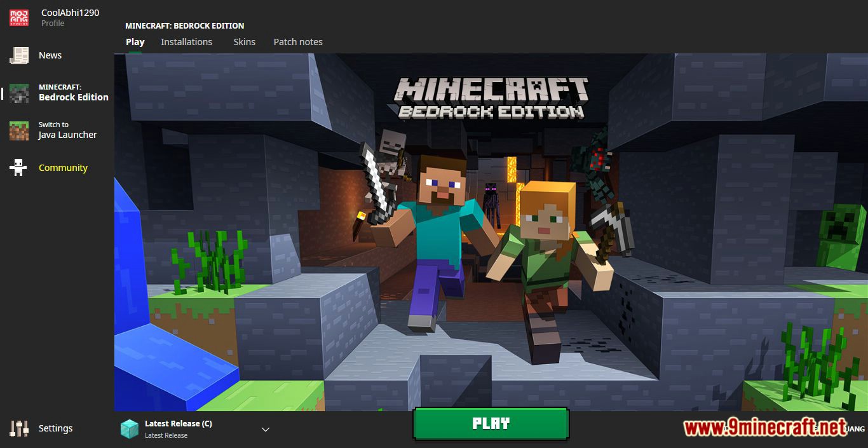Open the CoolAbhi1290 profile name
Viewport: 868px width, 448px height.
[70, 13]
